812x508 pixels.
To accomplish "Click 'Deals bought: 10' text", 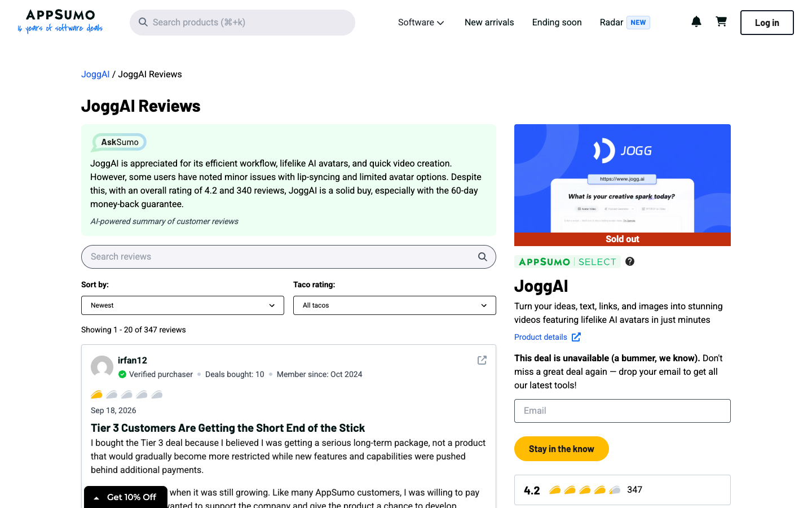I will [235, 374].
